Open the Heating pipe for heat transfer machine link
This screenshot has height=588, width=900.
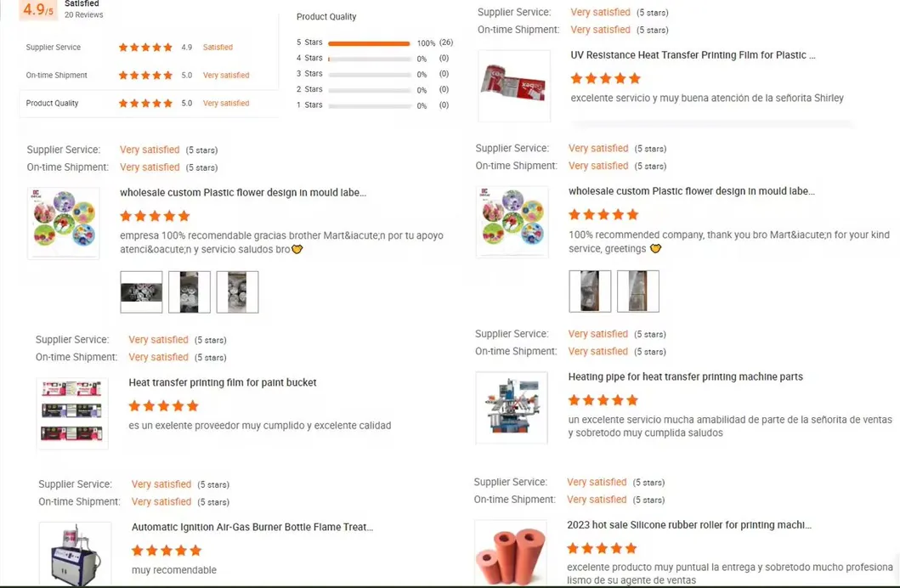[x=685, y=377]
